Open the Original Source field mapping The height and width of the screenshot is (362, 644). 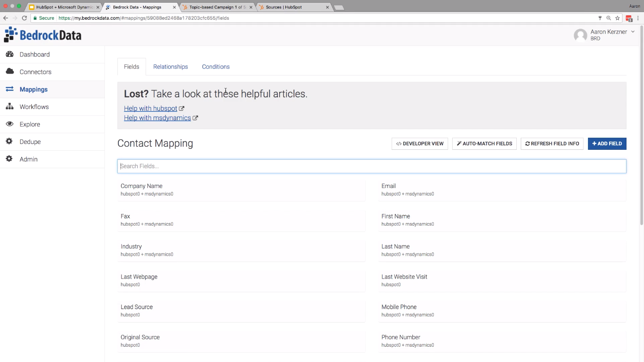pos(242,341)
